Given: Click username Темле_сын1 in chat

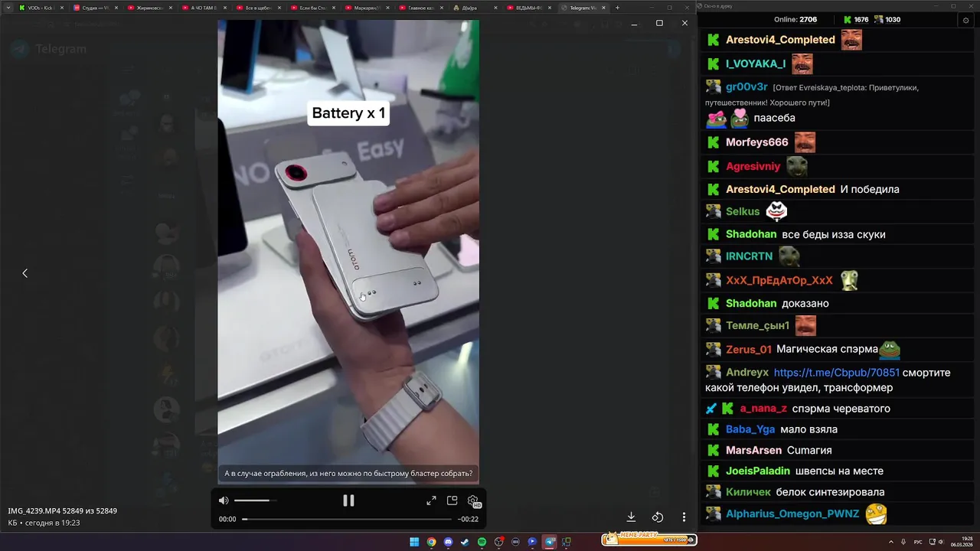Looking at the screenshot, I should (x=757, y=326).
